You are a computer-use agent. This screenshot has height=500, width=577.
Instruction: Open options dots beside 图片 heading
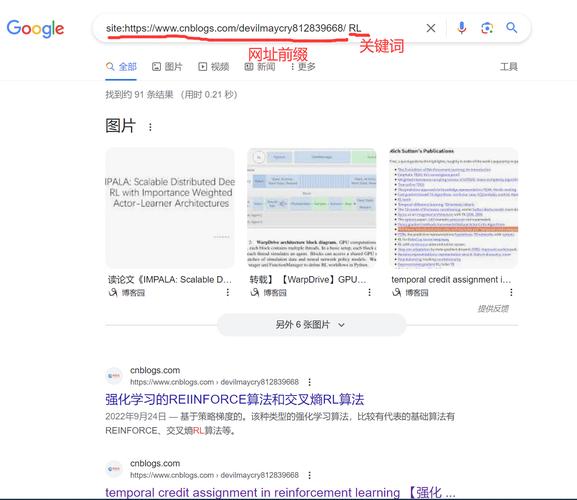pos(150,127)
